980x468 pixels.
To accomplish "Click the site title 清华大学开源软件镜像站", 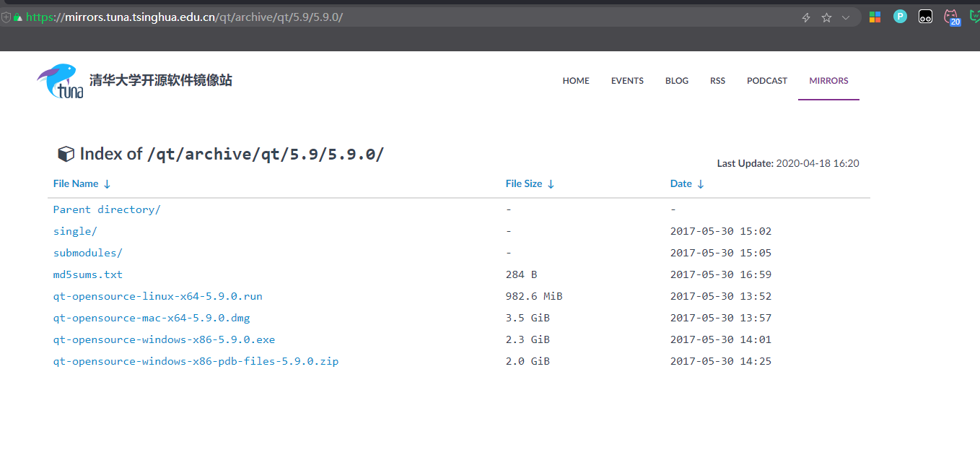I will (x=161, y=81).
